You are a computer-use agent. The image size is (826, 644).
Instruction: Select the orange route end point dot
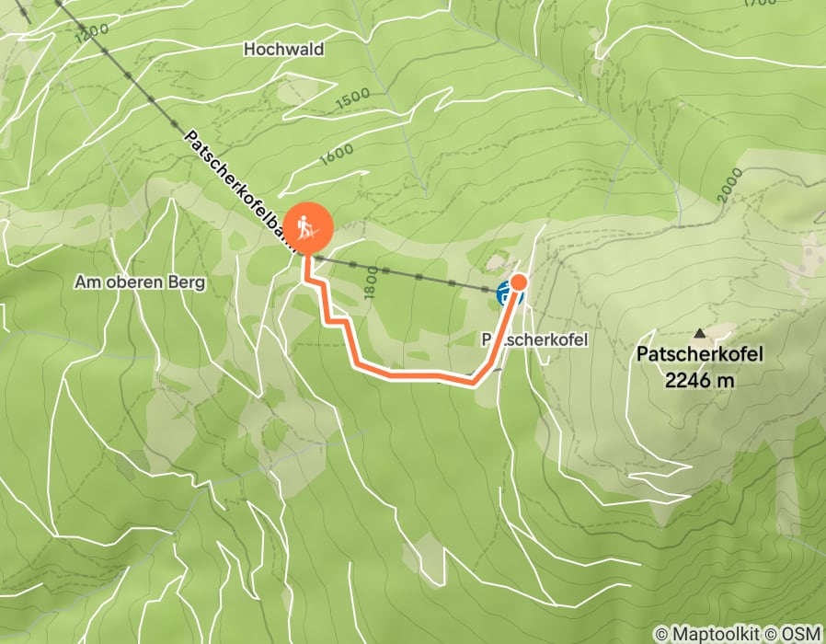point(519,282)
